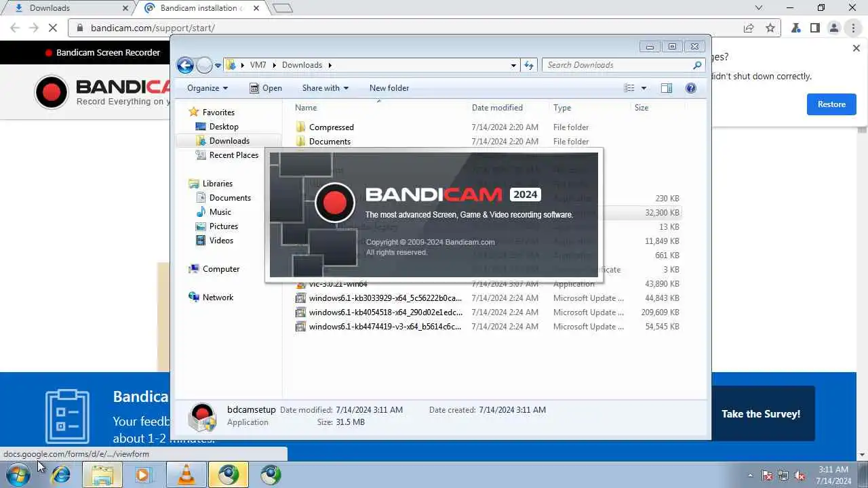Viewport: 868px width, 488px height.
Task: Refresh the Downloads folder via the address bar button
Action: (530, 65)
